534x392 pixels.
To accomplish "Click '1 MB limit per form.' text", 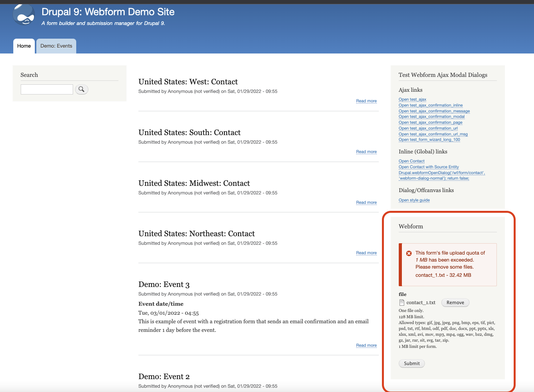I will [418, 347].
